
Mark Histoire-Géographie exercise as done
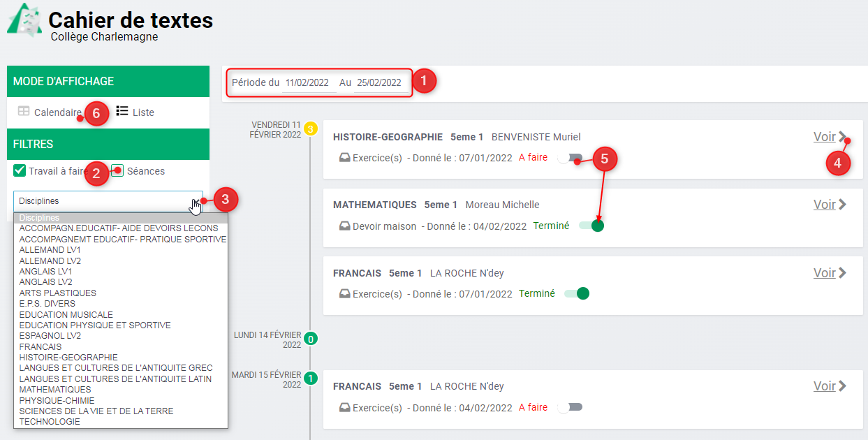coord(570,159)
